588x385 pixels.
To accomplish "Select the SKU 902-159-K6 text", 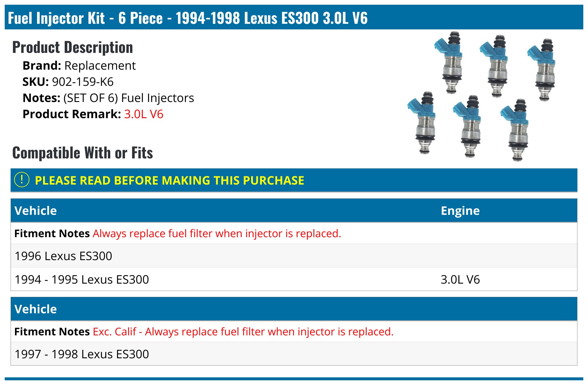I will tap(83, 82).
